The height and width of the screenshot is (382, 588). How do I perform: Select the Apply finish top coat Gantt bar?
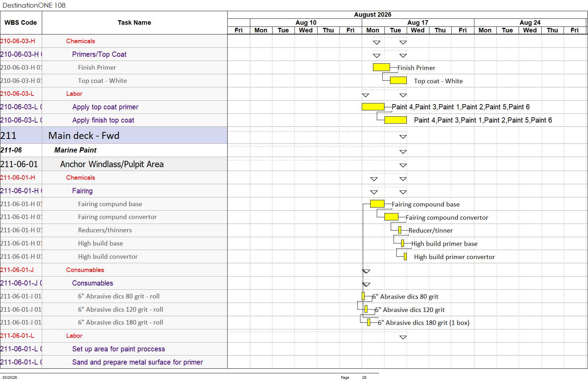(x=395, y=120)
